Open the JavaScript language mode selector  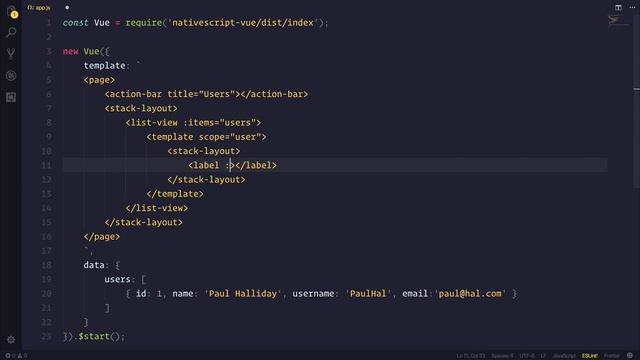(564, 356)
